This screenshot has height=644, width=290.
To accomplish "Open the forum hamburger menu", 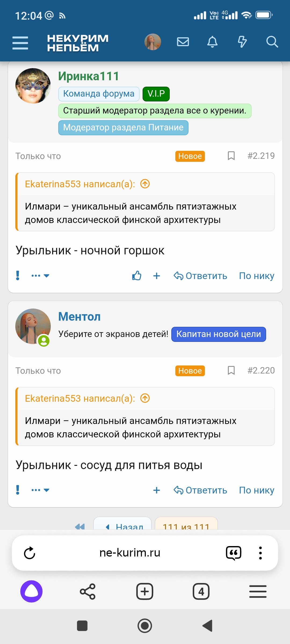I will coord(20,42).
